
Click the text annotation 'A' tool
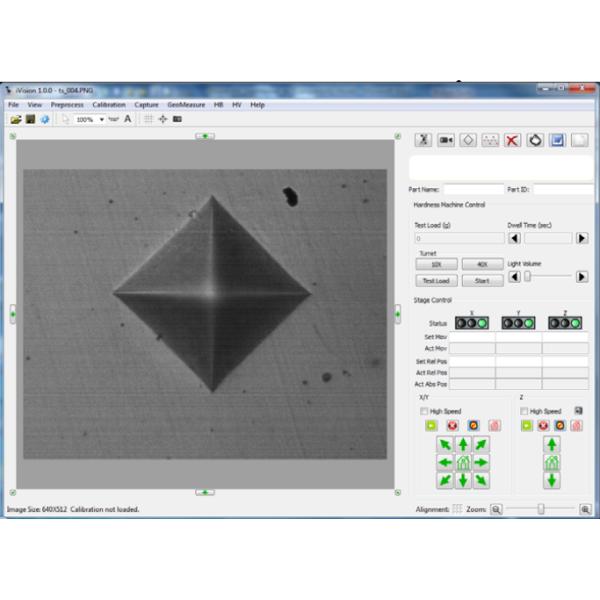128,119
